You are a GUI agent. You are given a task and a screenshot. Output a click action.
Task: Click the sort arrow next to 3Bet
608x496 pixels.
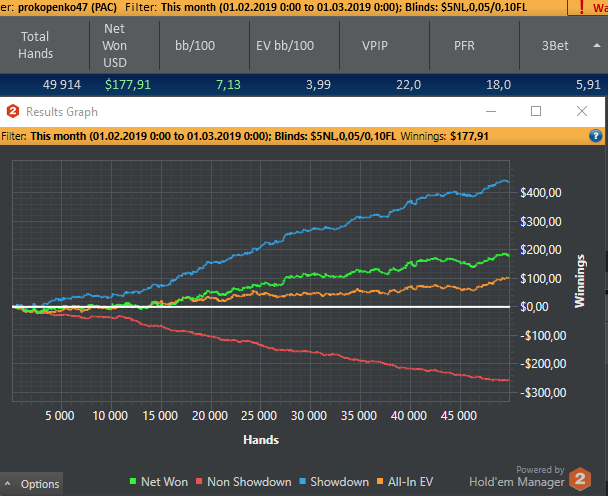(597, 45)
